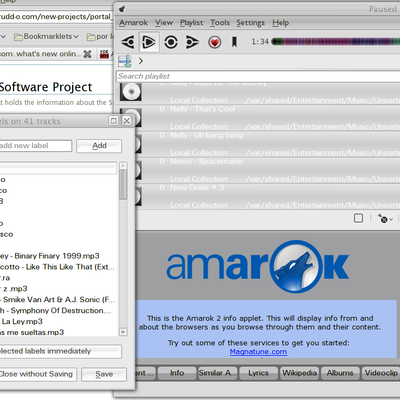
Task: Click Save in the labels dialog
Action: 104,374
